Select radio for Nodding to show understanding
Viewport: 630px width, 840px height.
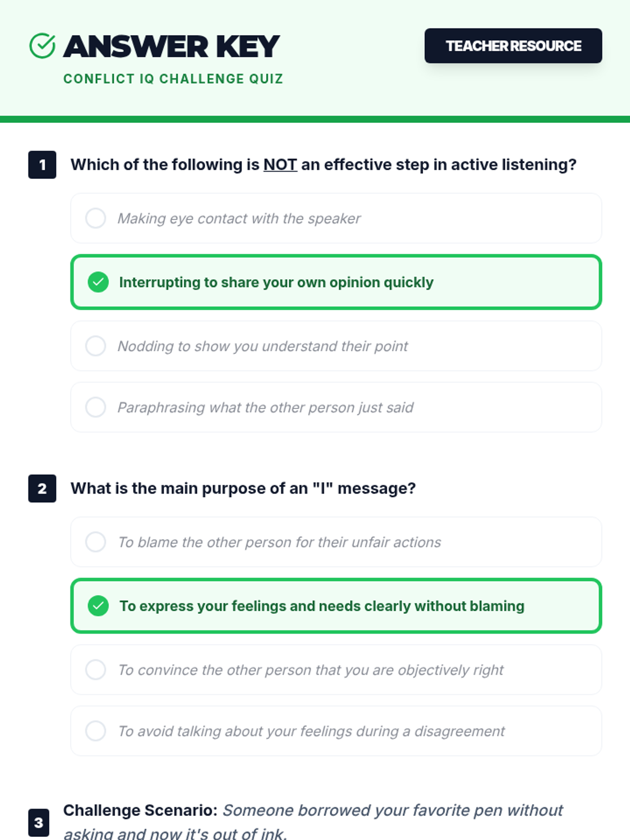[96, 346]
